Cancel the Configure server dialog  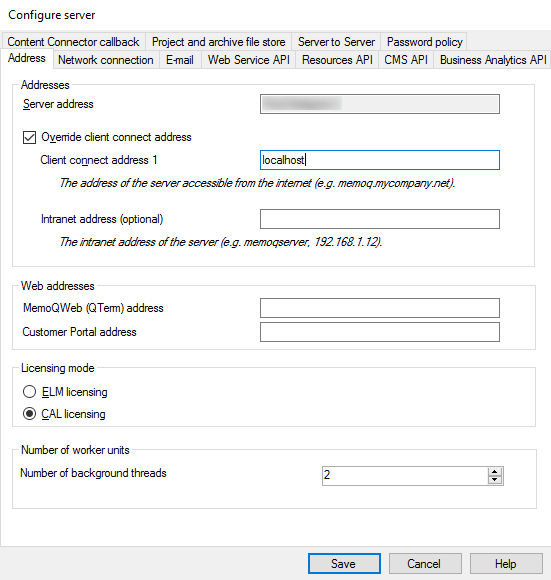click(425, 563)
